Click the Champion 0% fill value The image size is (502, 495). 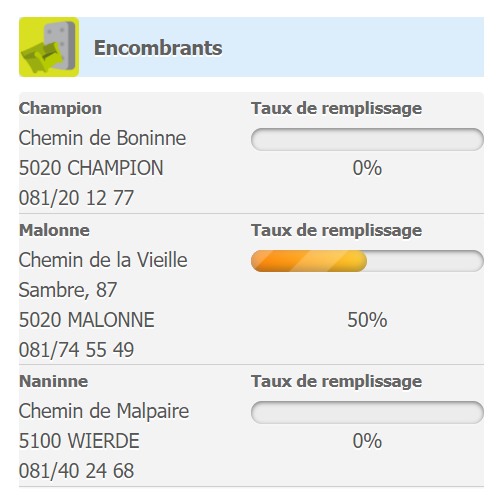pyautogui.click(x=367, y=168)
